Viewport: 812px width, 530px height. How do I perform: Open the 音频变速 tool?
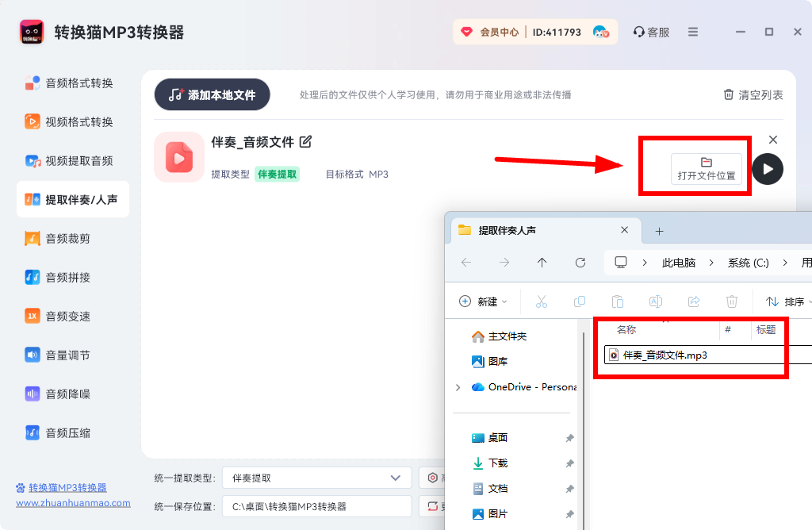click(x=58, y=316)
